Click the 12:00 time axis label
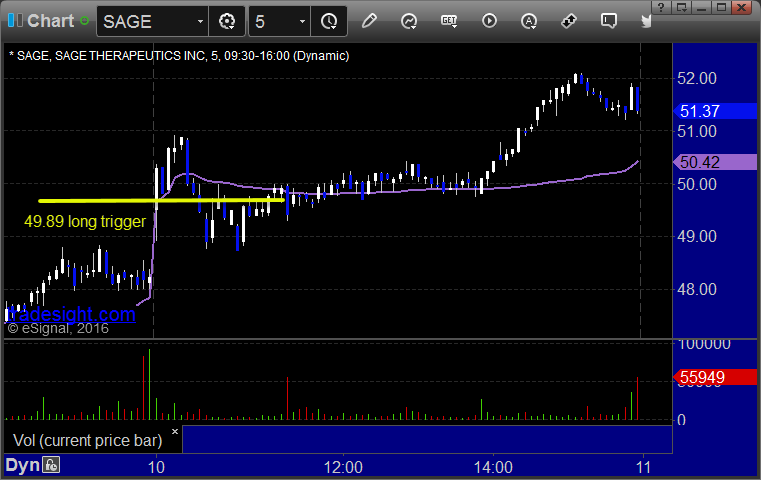Image resolution: width=761 pixels, height=480 pixels. (343, 467)
